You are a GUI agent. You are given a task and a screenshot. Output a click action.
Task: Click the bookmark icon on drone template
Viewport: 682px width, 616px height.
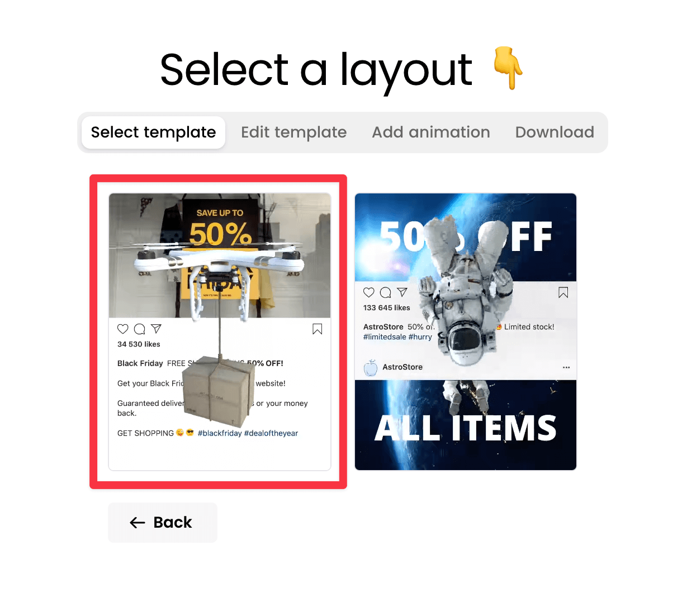click(x=317, y=329)
